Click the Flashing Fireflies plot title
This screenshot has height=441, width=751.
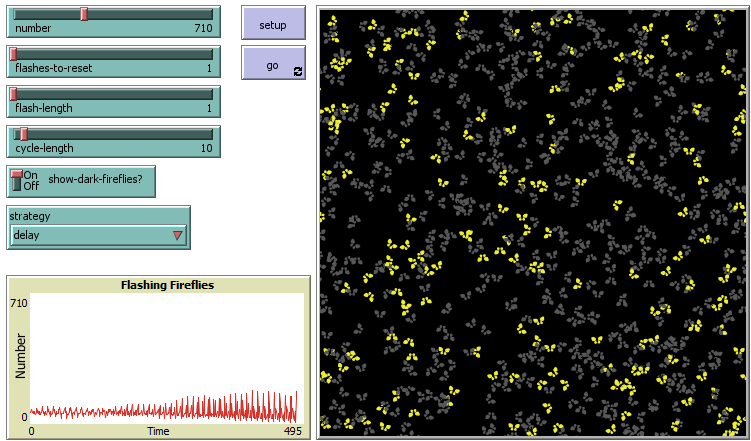click(x=167, y=285)
